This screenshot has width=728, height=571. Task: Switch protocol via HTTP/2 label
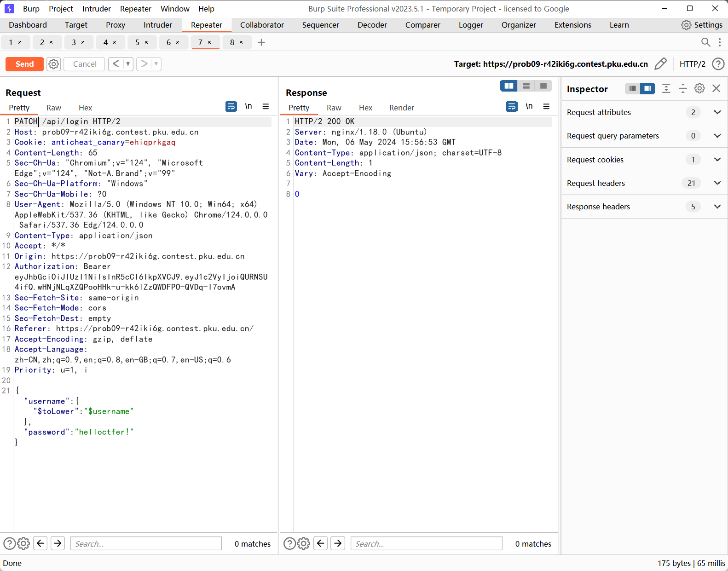coord(692,64)
